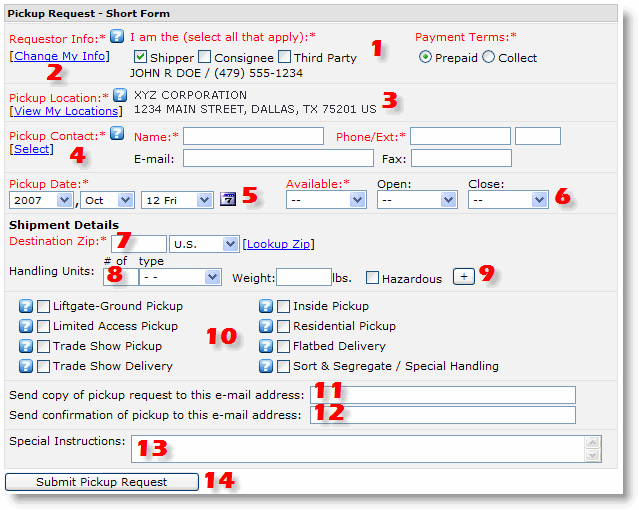Open help for Trade Show Delivery

pos(26,366)
